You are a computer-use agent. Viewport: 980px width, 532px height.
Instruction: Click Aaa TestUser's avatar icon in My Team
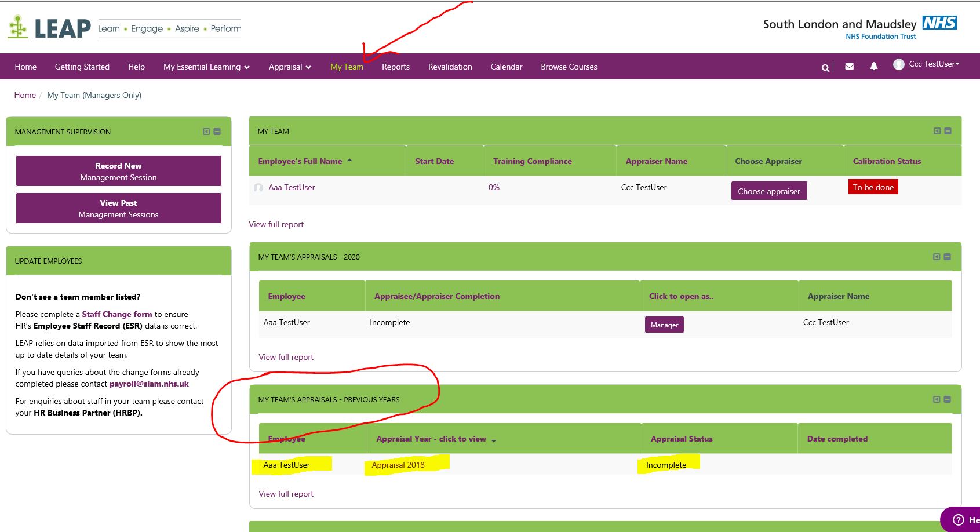[x=258, y=188]
